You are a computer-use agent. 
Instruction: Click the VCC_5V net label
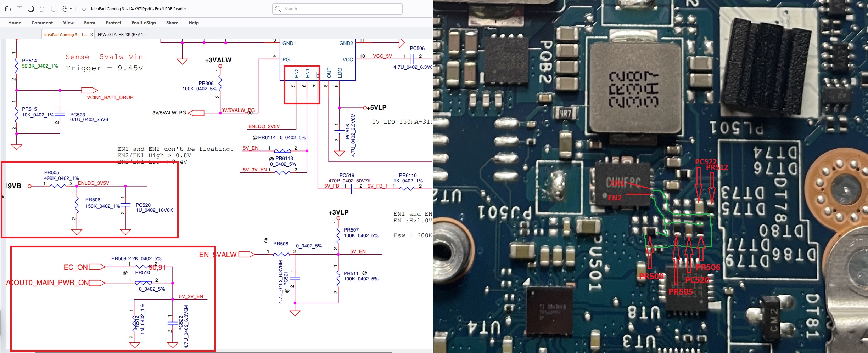[x=382, y=56]
